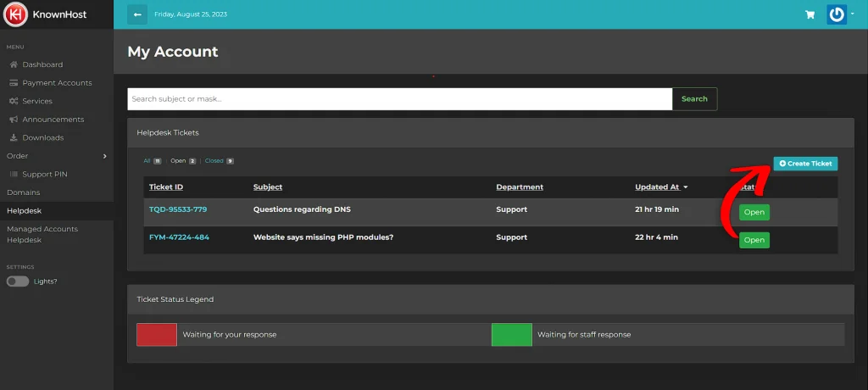Image resolution: width=868 pixels, height=390 pixels.
Task: Open the power user account dropdown
Action: point(838,14)
